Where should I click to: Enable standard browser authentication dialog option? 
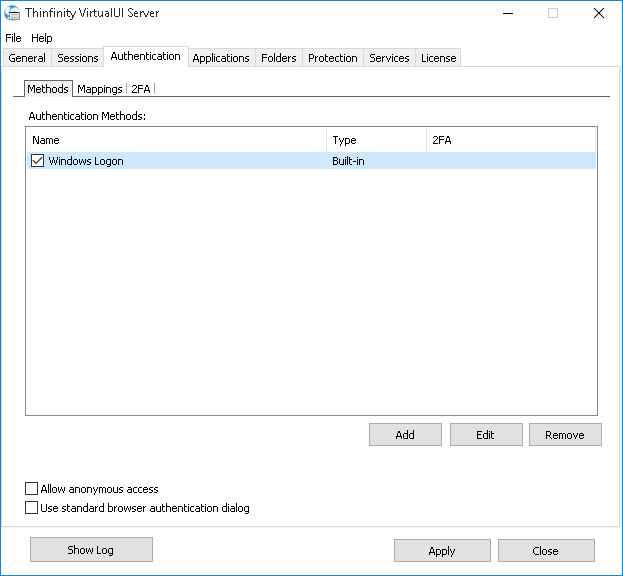[x=32, y=508]
